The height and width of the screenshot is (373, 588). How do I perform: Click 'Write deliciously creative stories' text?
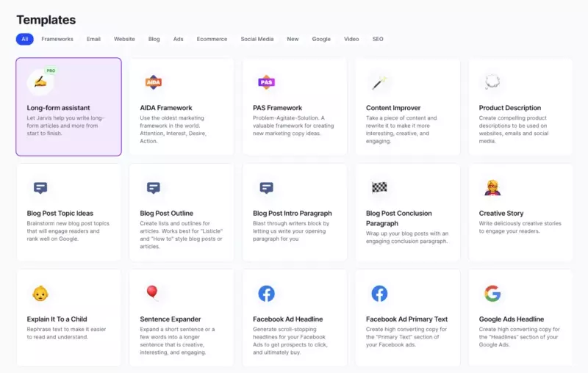coord(520,228)
